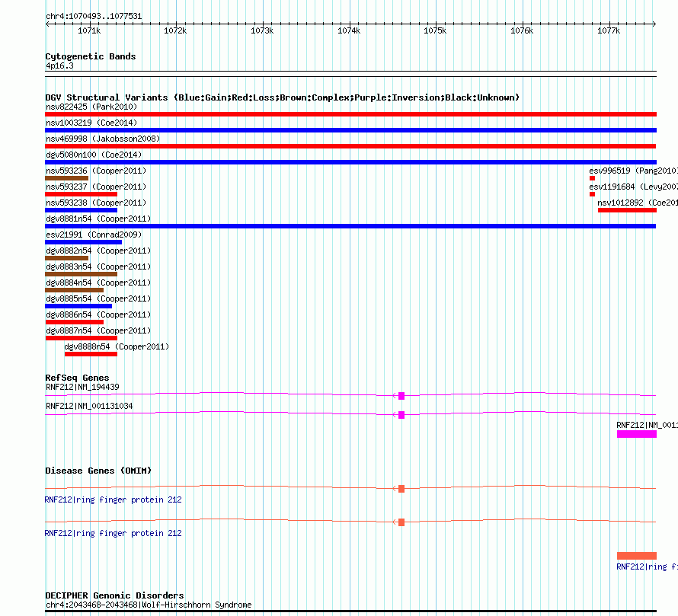Click RNF212|NM_194439 magenta exon box
This screenshot has width=678, height=616.
(x=401, y=395)
